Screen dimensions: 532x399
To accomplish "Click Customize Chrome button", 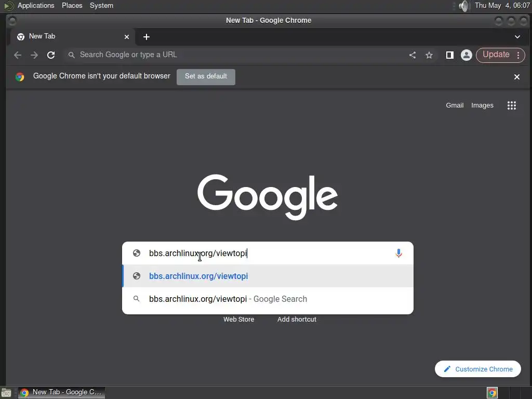I will [x=478, y=369].
